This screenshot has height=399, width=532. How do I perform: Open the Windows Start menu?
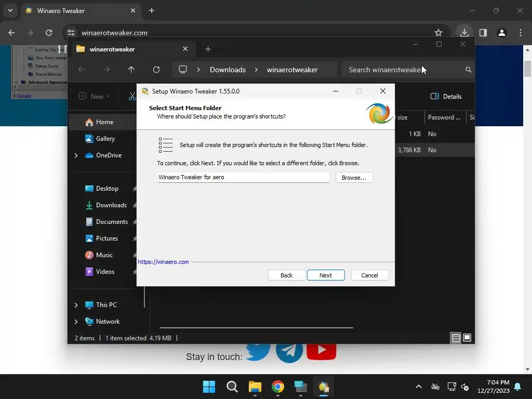(x=209, y=387)
